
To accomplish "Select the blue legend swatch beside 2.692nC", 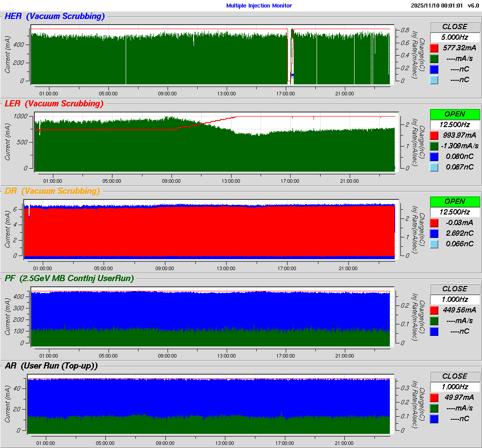I will (x=434, y=233).
